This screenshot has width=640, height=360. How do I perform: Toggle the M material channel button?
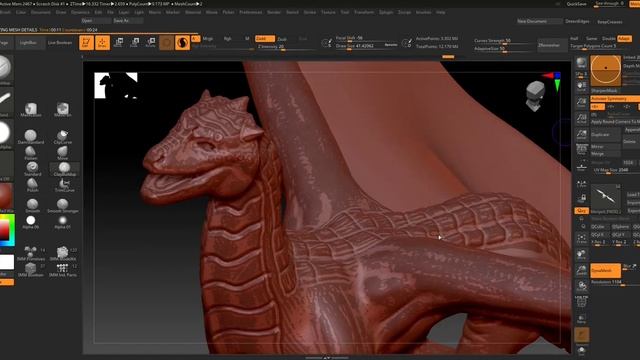(x=247, y=39)
